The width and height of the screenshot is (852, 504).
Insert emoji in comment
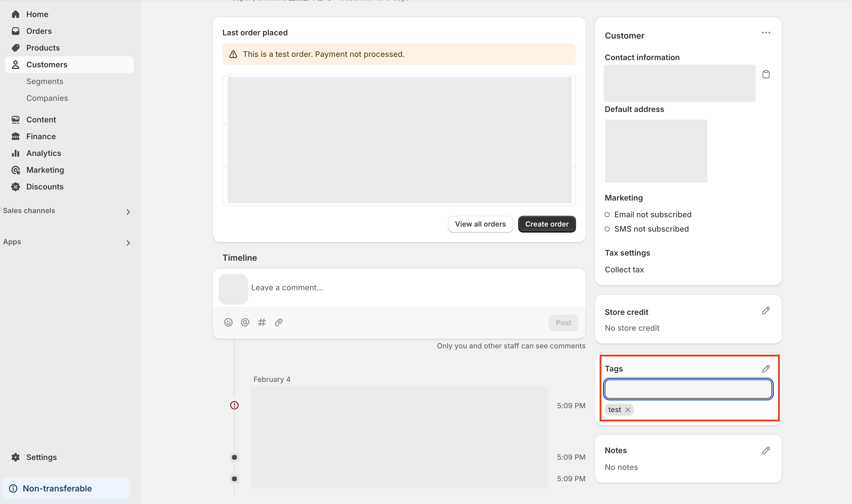(x=228, y=322)
